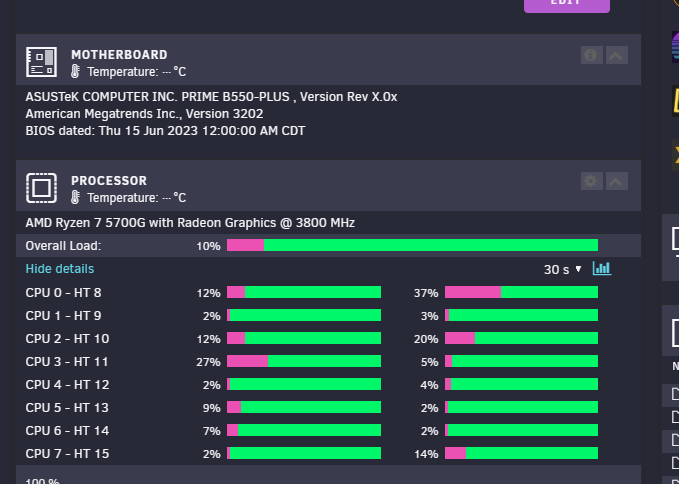Click the Motherboard info icon

point(592,55)
